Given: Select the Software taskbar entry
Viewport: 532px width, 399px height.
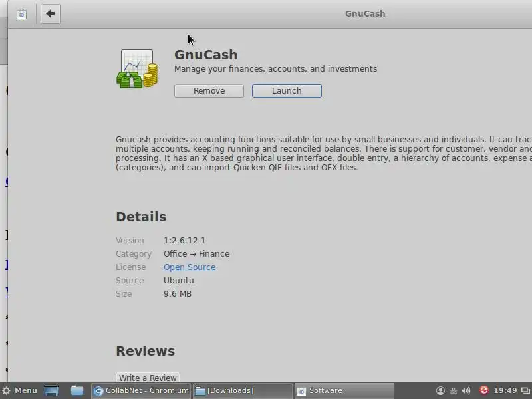Looking at the screenshot, I should 344,391.
